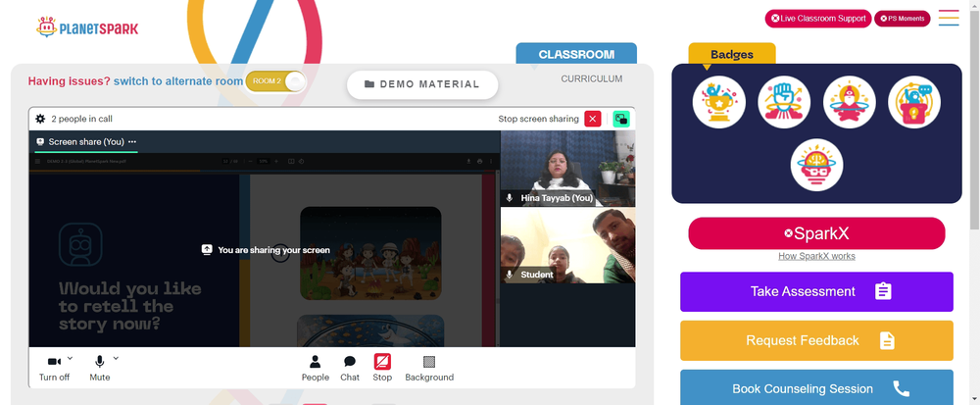980x405 pixels.
Task: Select the speaker at podium badge
Action: click(x=914, y=102)
